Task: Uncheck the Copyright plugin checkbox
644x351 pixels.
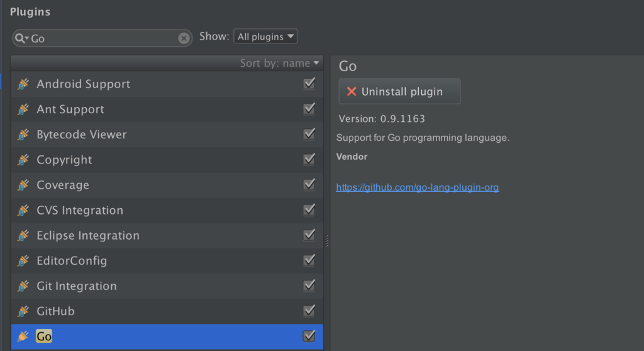Action: pos(309,160)
